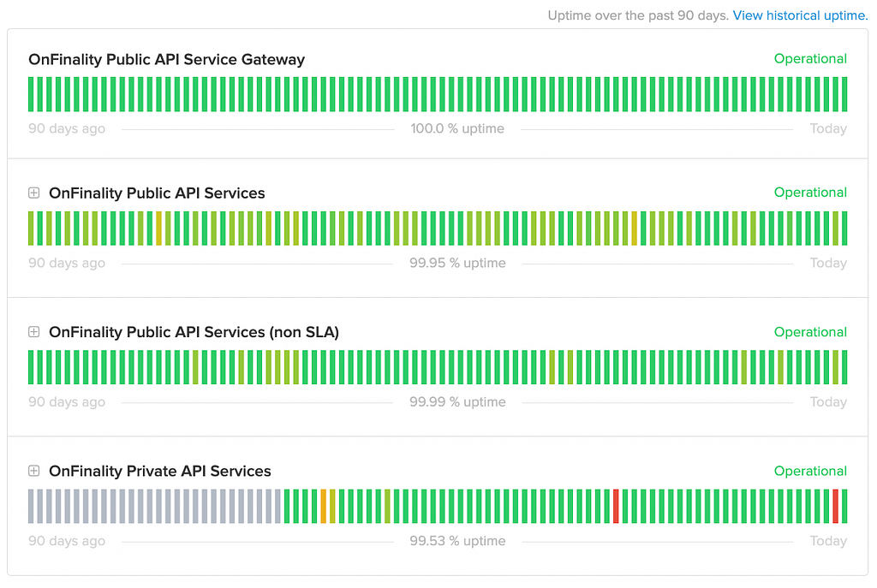Click Operational status of Private API Services

(x=810, y=471)
